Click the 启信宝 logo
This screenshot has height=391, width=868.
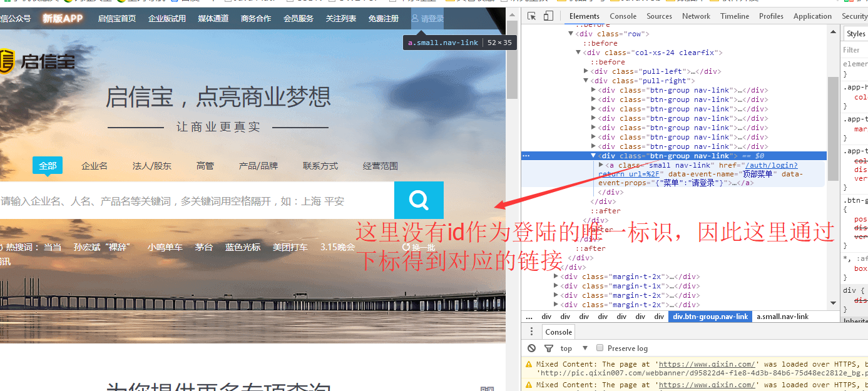(x=38, y=61)
